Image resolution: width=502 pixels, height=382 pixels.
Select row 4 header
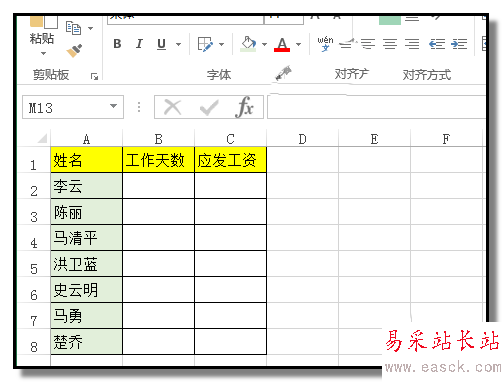coord(33,238)
